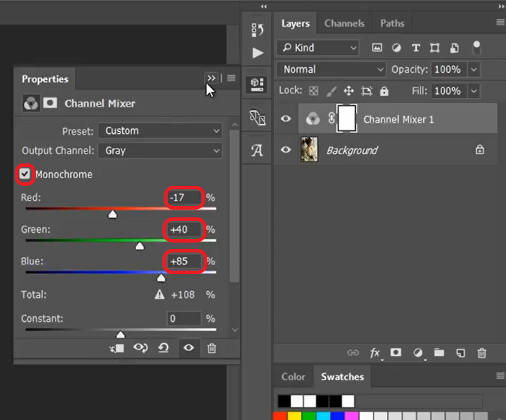
Task: Collapse the icon dock double arrows
Action: click(x=264, y=6)
